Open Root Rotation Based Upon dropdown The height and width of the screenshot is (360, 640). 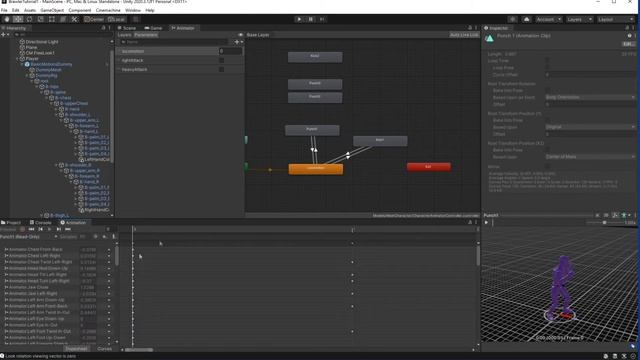tap(590, 98)
